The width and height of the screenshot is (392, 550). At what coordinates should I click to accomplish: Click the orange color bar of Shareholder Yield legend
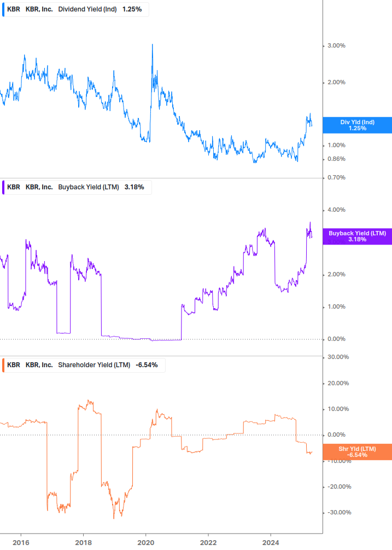pos(3,365)
